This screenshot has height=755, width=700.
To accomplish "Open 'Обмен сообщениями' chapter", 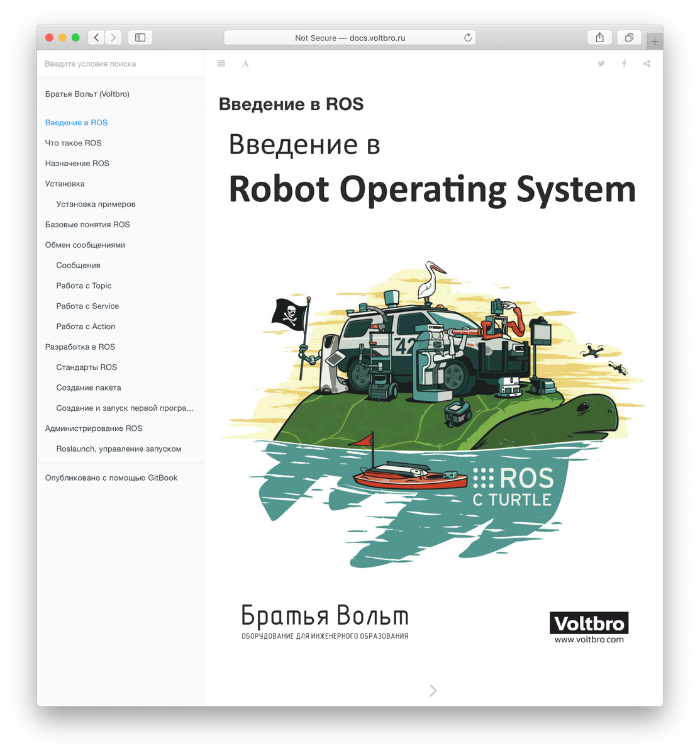I will click(120, 245).
